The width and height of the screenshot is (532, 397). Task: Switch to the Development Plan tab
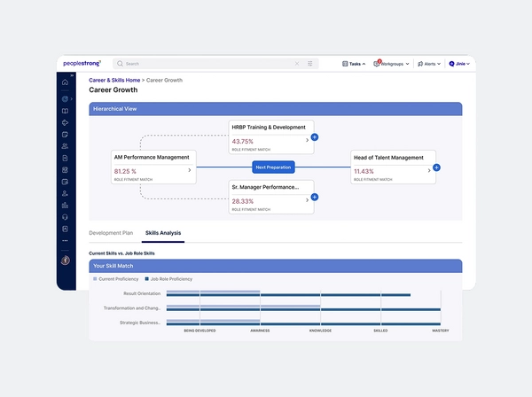coord(111,233)
